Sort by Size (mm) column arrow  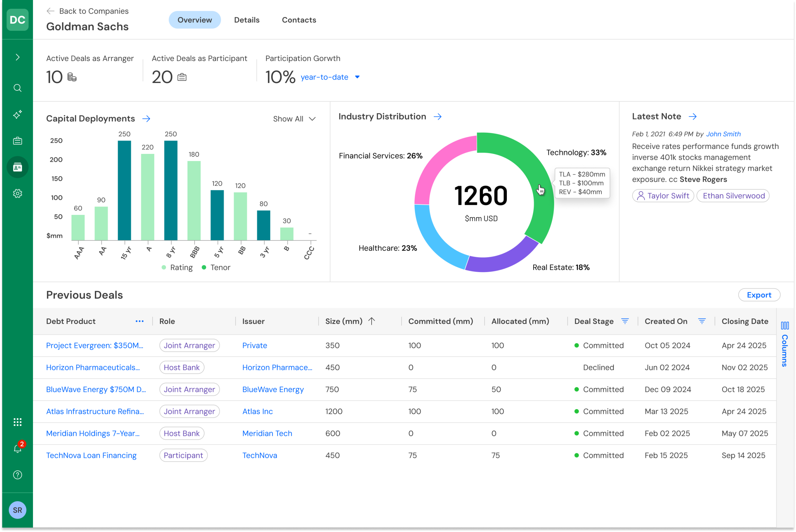click(372, 321)
